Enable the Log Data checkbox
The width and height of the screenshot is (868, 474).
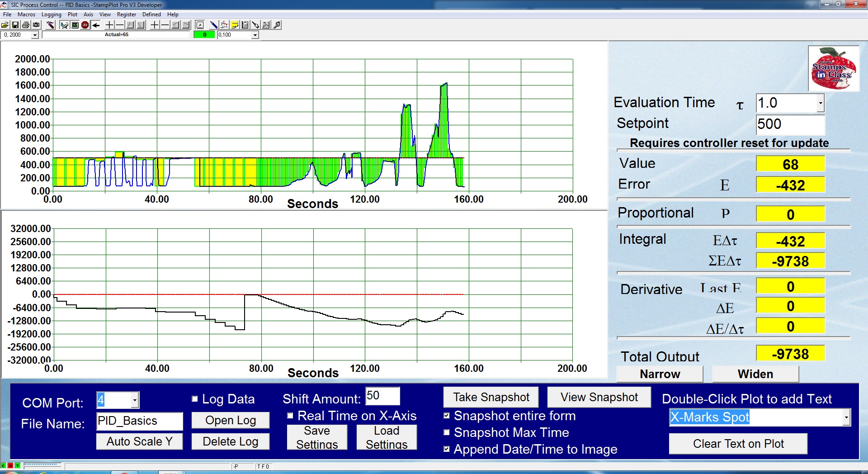pyautogui.click(x=195, y=399)
